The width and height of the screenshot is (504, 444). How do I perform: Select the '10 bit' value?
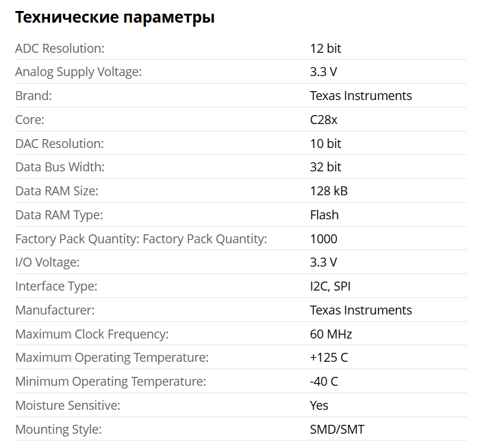(x=325, y=144)
